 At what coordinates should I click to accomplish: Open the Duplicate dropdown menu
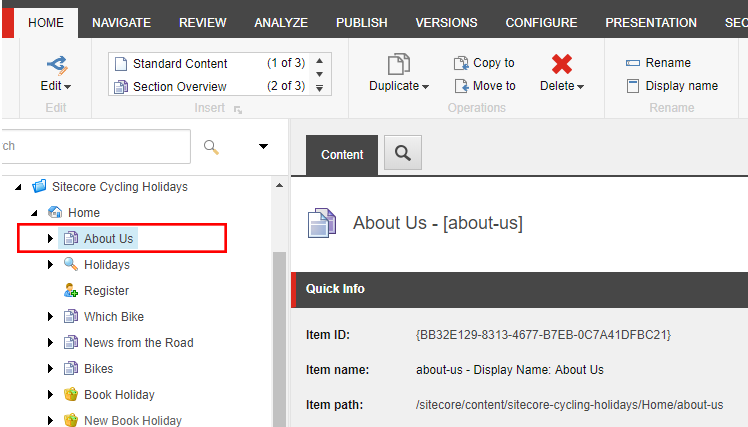click(x=426, y=87)
